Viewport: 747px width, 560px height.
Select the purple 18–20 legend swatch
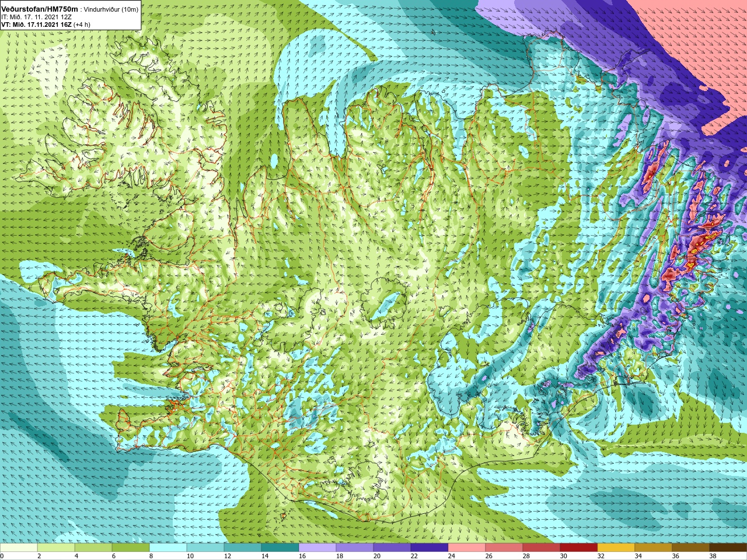click(355, 548)
